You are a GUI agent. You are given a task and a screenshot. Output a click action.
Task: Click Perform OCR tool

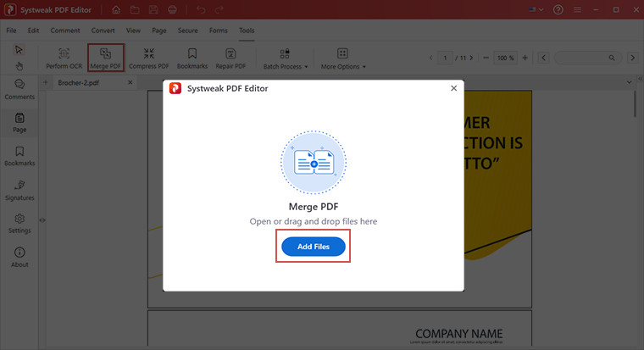64,58
